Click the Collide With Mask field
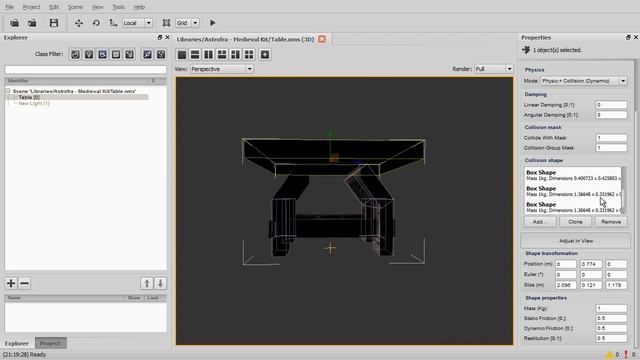The height and width of the screenshot is (360, 640). tap(611, 138)
